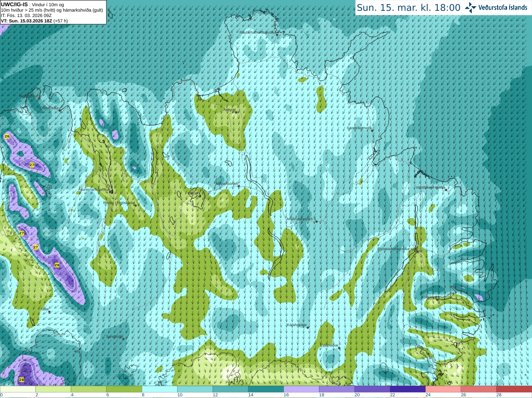Screen dimensions: 532x398
Task: Click the 0–2 m/s pale legend swatch
Action: click(x=17, y=389)
